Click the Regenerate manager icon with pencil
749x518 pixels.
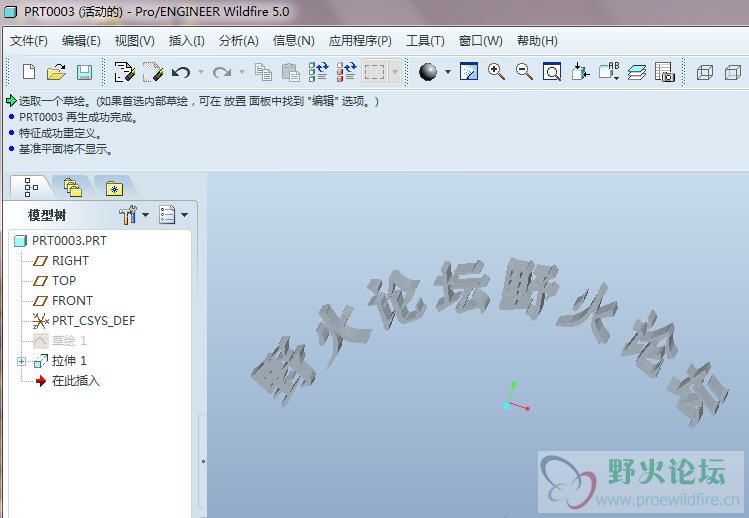pos(153,72)
